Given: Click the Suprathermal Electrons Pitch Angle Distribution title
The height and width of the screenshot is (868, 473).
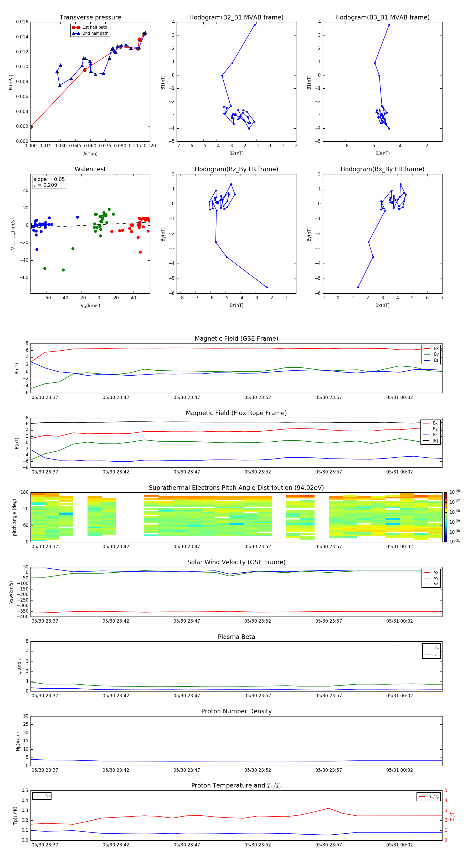Looking at the screenshot, I should coord(236,488).
